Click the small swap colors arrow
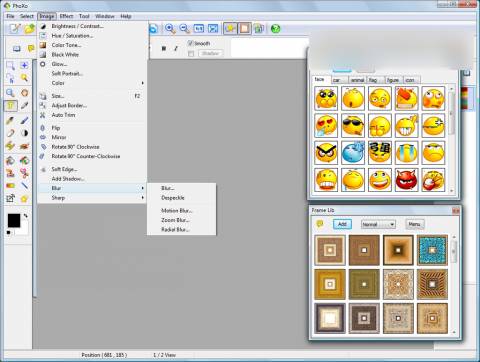 [x=26, y=216]
